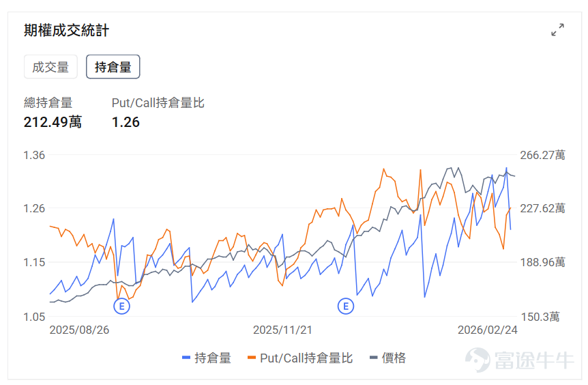
Task: Switch to the 成交量 tab
Action: pos(50,67)
